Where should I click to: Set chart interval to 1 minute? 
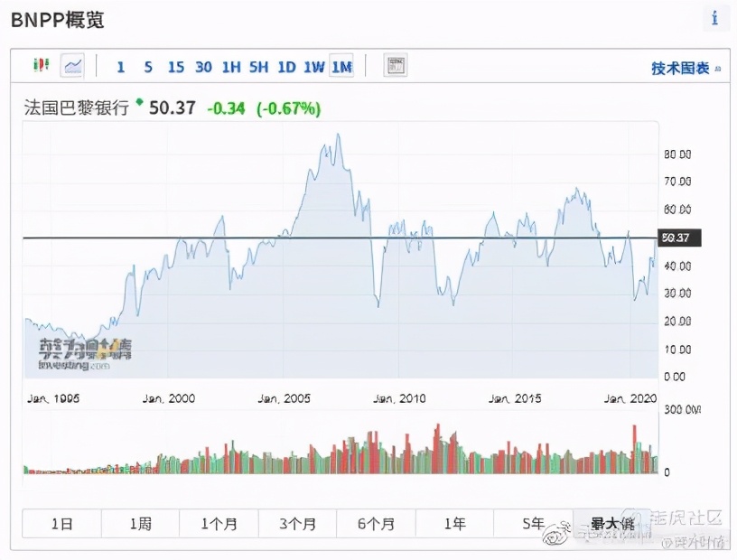tap(121, 67)
